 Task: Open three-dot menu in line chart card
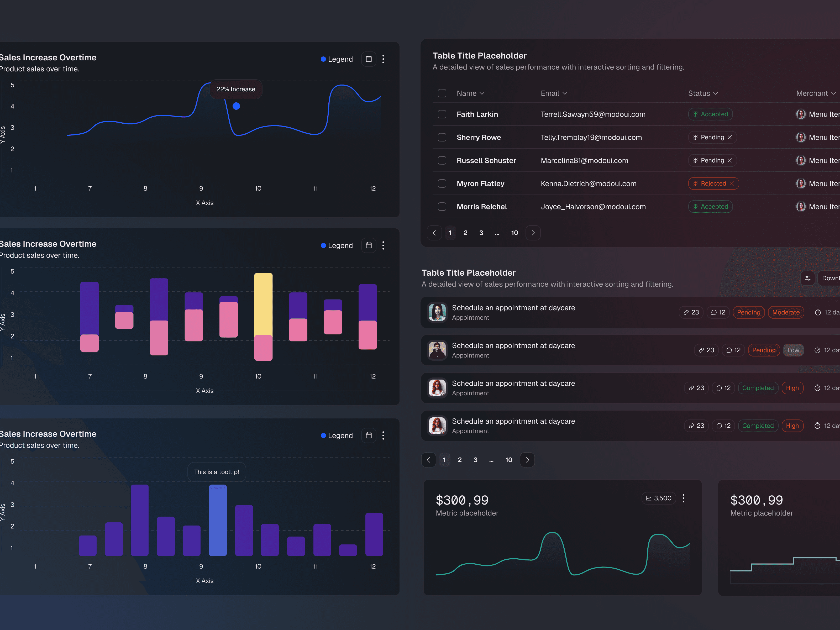383,59
